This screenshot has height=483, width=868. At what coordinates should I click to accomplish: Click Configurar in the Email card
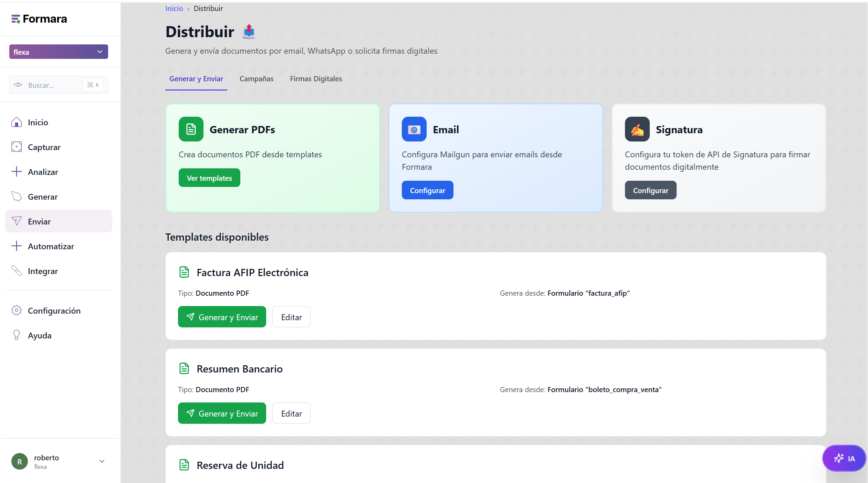pyautogui.click(x=427, y=190)
